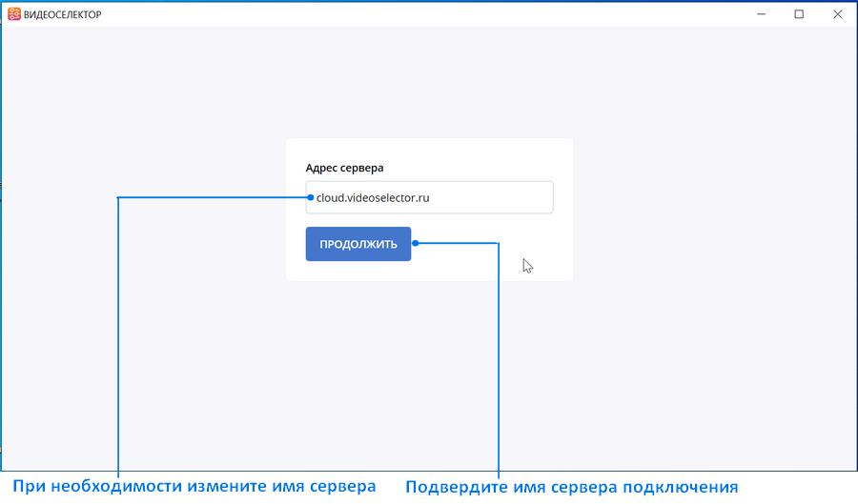Click the ПРОДОЛЖИТЬ button
This screenshot has height=504, width=858.
(357, 244)
